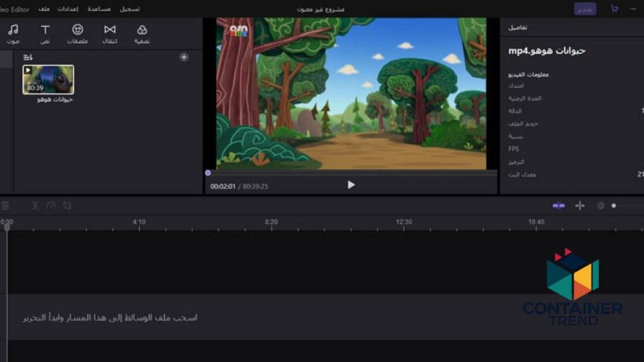Viewport: 644px width, 362px height.
Task: Click the project title مشروع غير معنون
Action: [320, 9]
